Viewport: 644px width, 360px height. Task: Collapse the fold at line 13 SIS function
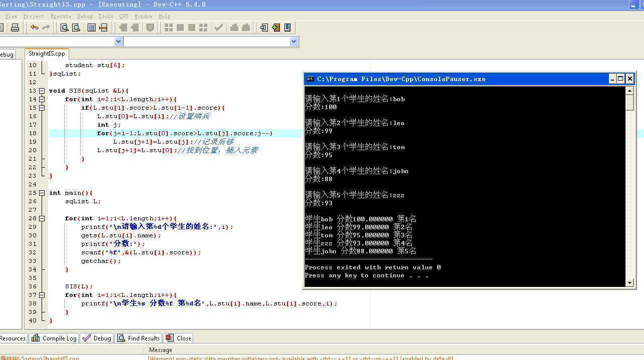42,91
